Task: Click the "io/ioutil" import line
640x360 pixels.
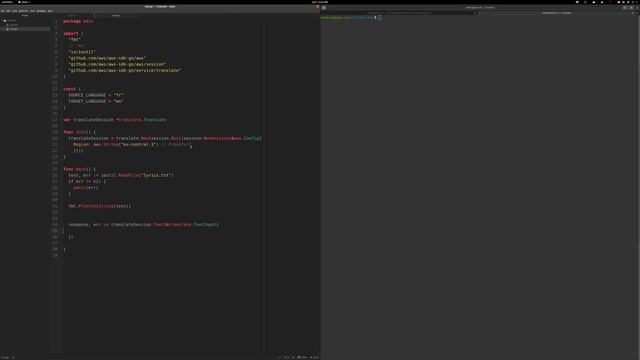Action: (82, 52)
